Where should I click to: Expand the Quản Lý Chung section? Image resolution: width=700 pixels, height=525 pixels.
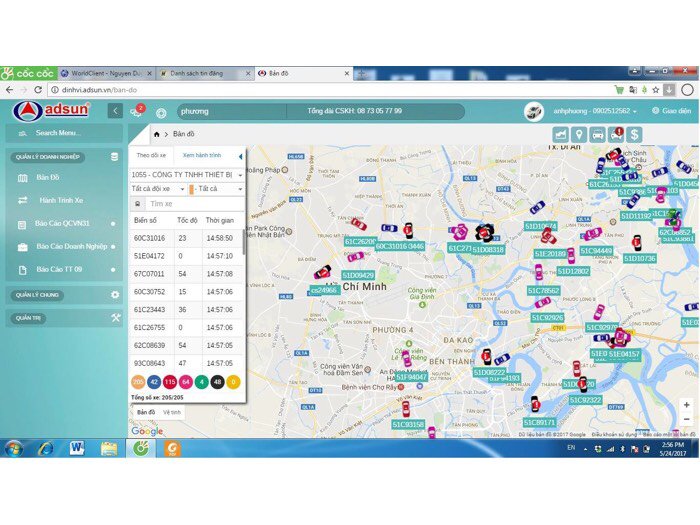[37, 295]
